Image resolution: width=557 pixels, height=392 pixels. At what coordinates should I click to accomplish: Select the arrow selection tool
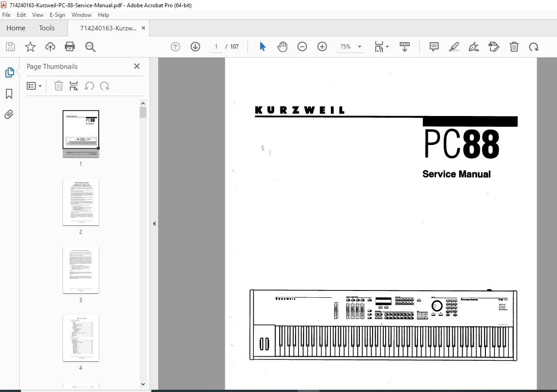[x=262, y=47]
